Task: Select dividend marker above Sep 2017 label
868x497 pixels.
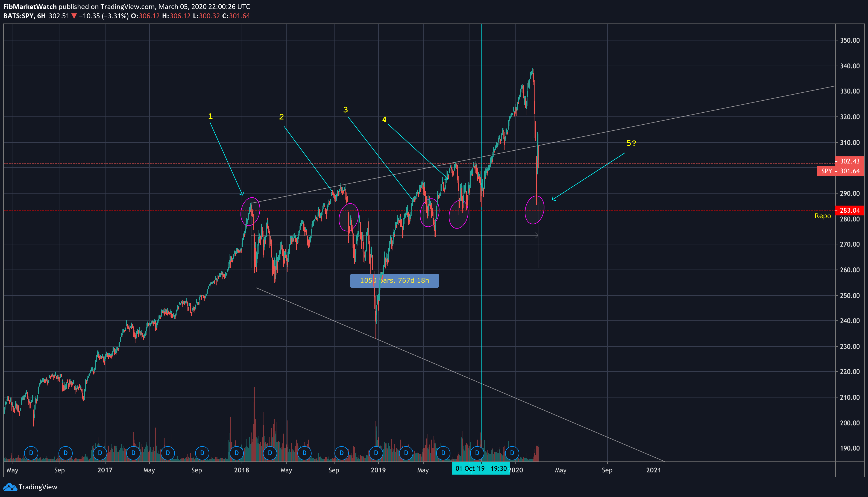Action: [202, 453]
